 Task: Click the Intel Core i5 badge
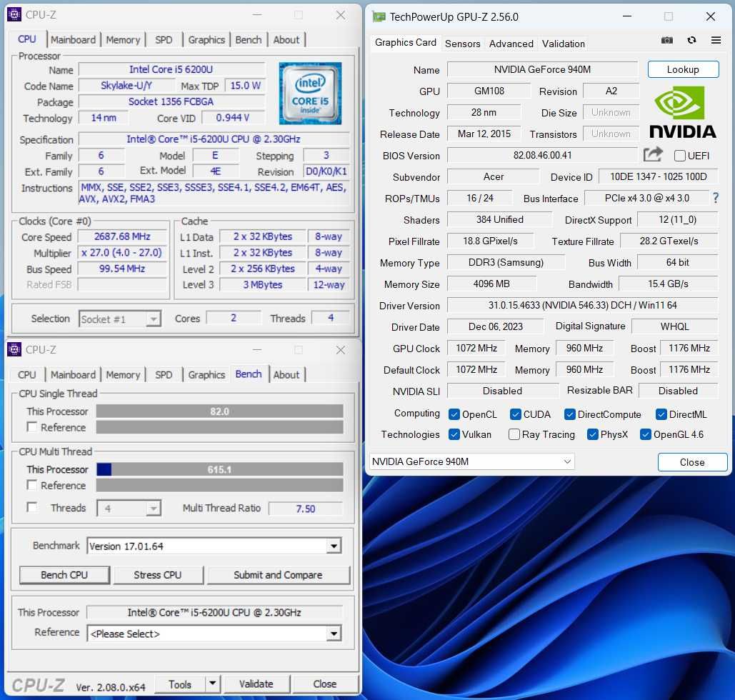[x=310, y=94]
